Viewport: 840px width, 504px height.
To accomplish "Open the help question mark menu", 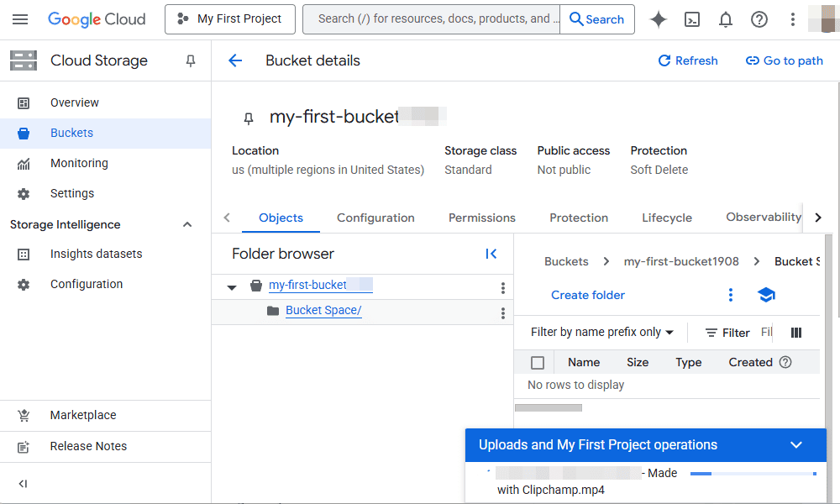I will pos(759,19).
